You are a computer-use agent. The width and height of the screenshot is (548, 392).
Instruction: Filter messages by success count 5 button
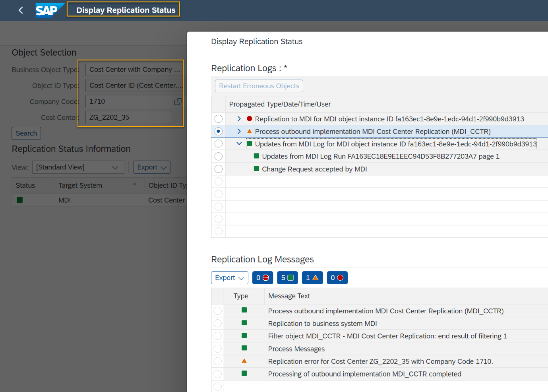(287, 278)
